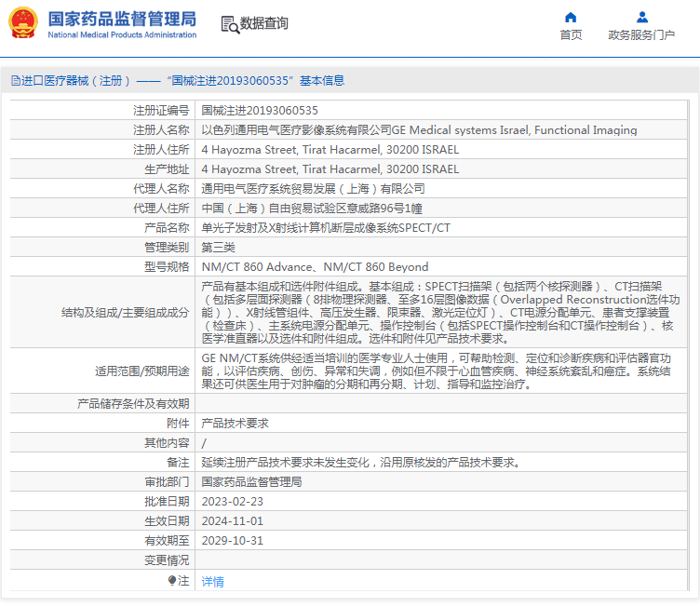Open the 首页 navigation item
700x607 pixels.
[571, 35]
